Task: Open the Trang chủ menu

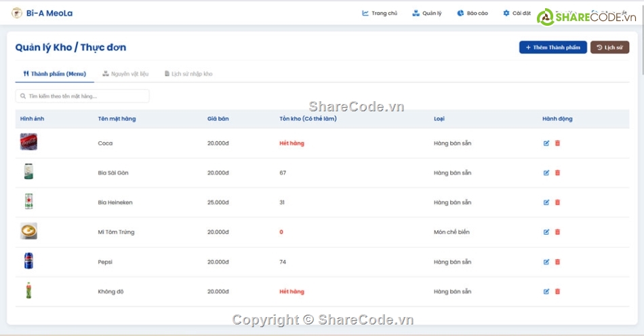Action: (x=380, y=13)
